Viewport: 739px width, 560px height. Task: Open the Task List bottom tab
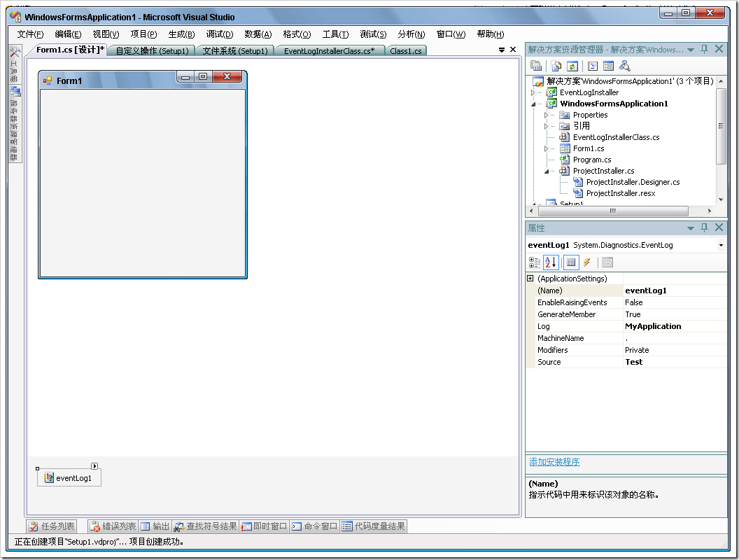pos(51,526)
